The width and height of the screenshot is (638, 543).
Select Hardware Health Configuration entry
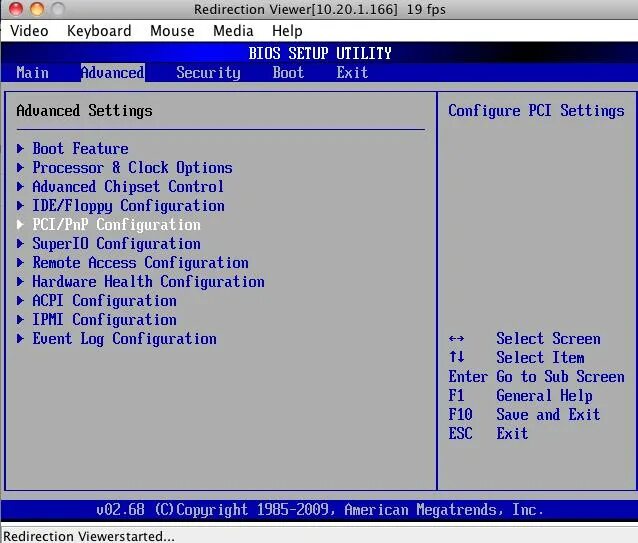[x=149, y=282]
